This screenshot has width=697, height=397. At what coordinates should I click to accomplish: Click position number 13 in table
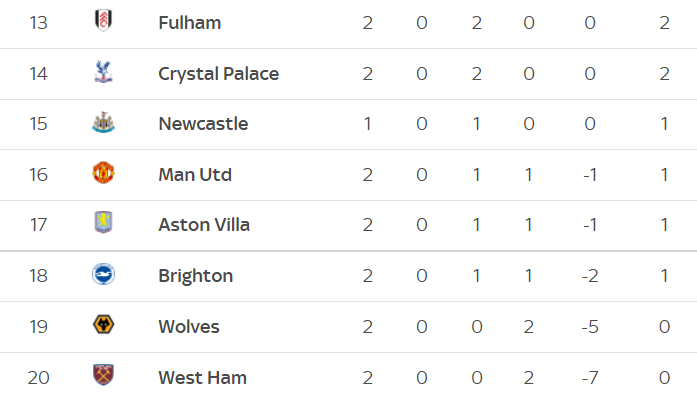pyautogui.click(x=38, y=23)
